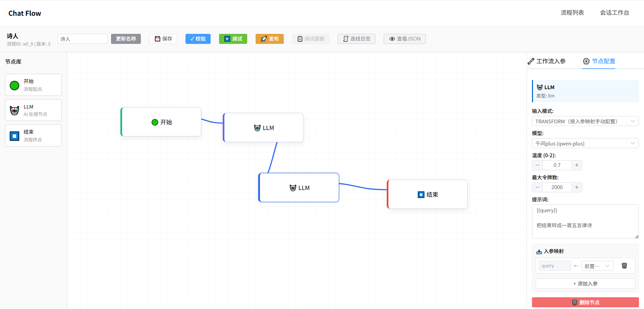Click the 调试 button label

point(237,39)
